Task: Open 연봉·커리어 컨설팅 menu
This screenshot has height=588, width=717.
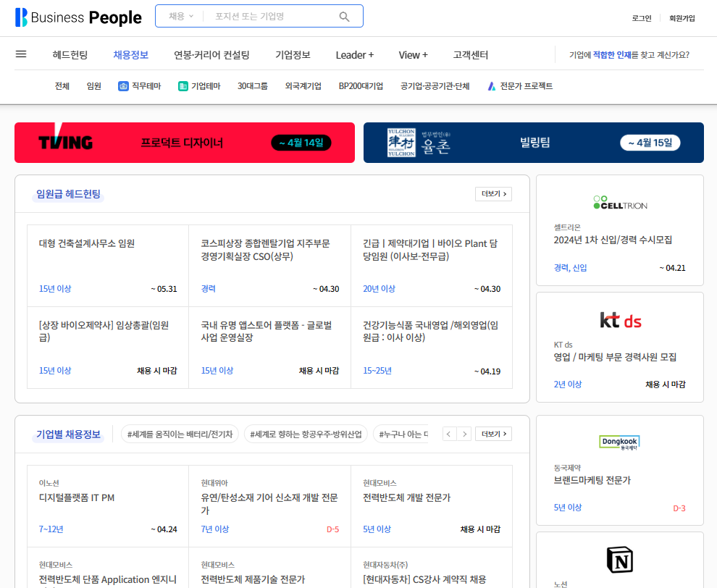Action: (211, 55)
